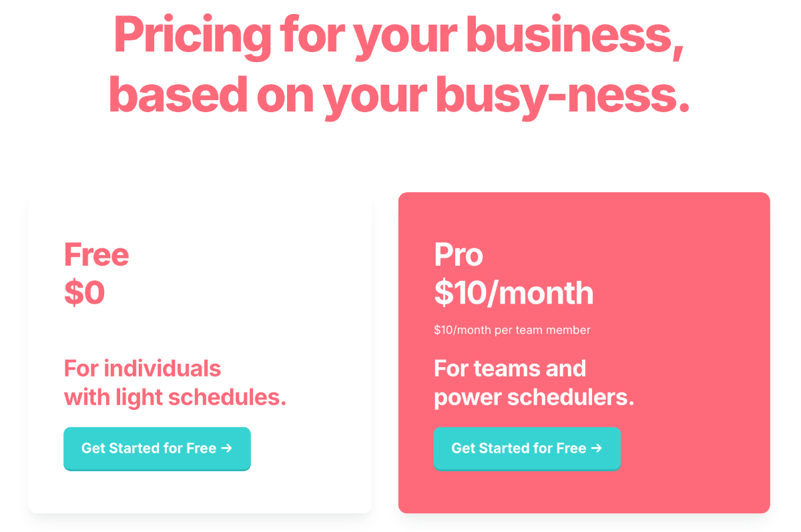This screenshot has width=801, height=532.
Task: Click 'power schedulers.' text
Action: pyautogui.click(x=534, y=397)
